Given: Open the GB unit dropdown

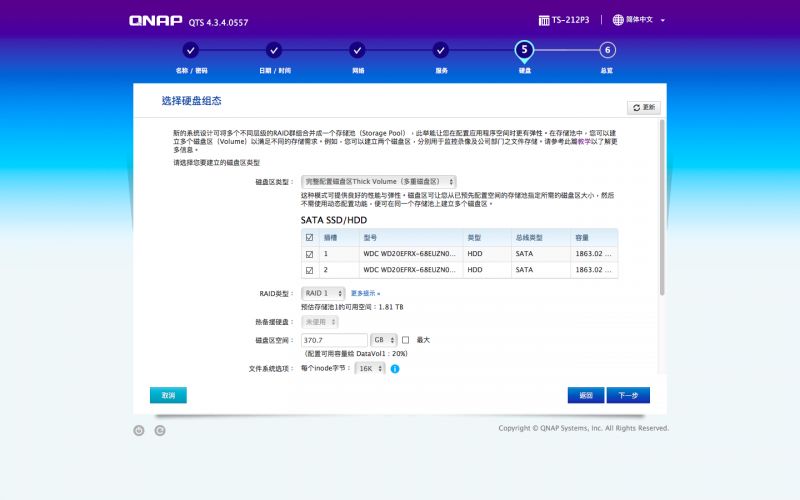Looking at the screenshot, I should click(384, 340).
